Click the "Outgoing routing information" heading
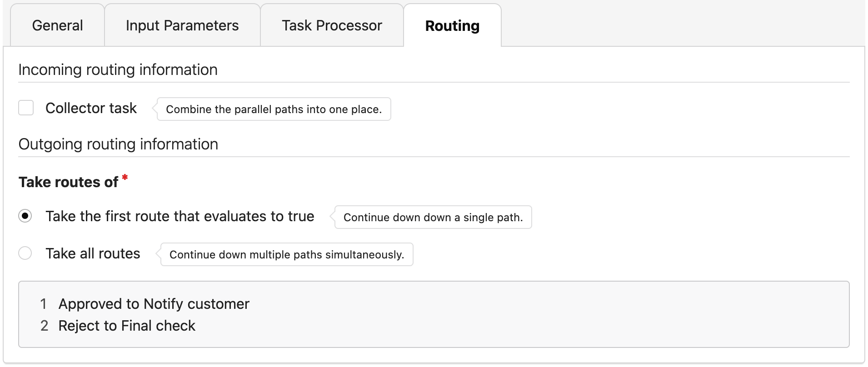Image resolution: width=868 pixels, height=367 pixels. [118, 144]
